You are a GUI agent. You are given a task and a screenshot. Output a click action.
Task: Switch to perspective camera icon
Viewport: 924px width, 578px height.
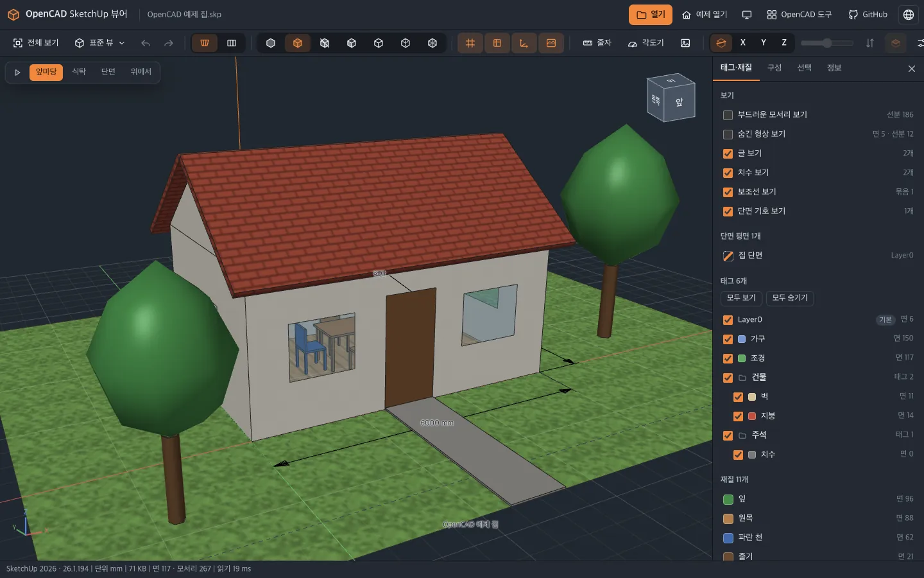[x=205, y=43]
